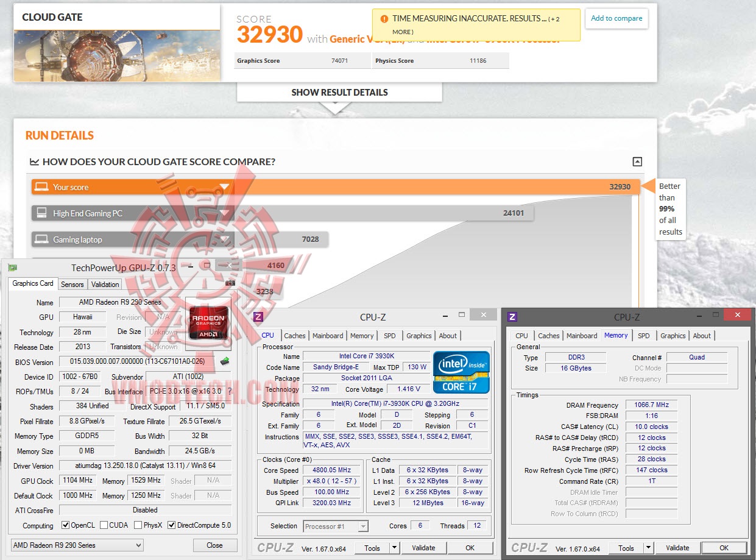756x560 pixels.
Task: Click the BIOS Version value field in GPU-Z
Action: (x=136, y=361)
